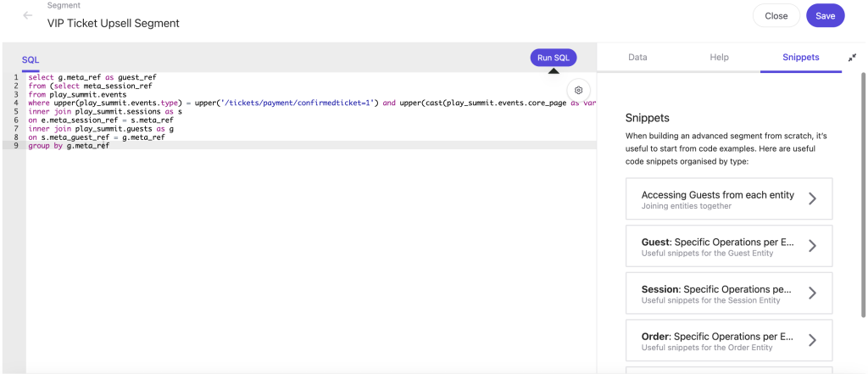The height and width of the screenshot is (374, 868).
Task: Open the Help tab
Action: click(x=719, y=58)
